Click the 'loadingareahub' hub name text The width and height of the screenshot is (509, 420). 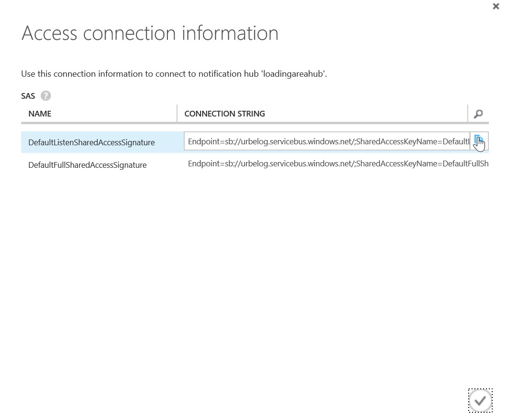(293, 74)
